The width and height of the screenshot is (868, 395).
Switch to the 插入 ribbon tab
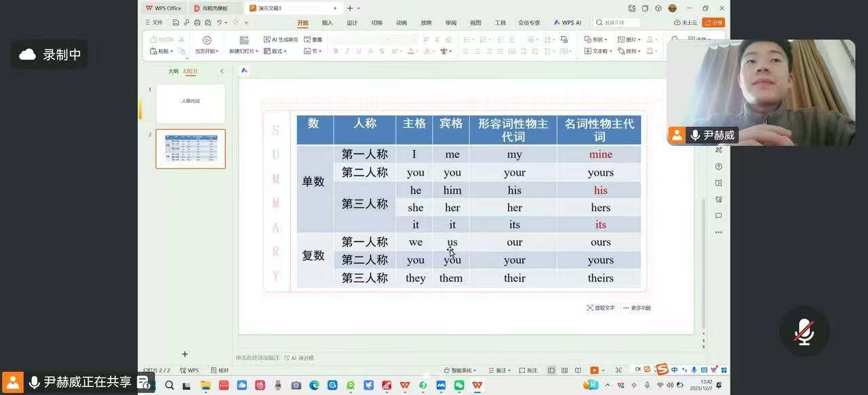point(327,22)
